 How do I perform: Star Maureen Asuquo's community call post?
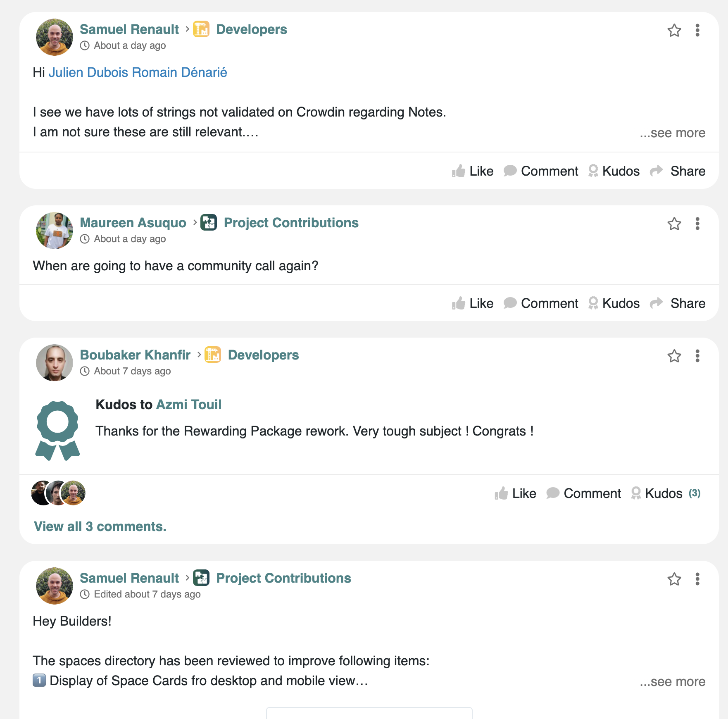(674, 224)
